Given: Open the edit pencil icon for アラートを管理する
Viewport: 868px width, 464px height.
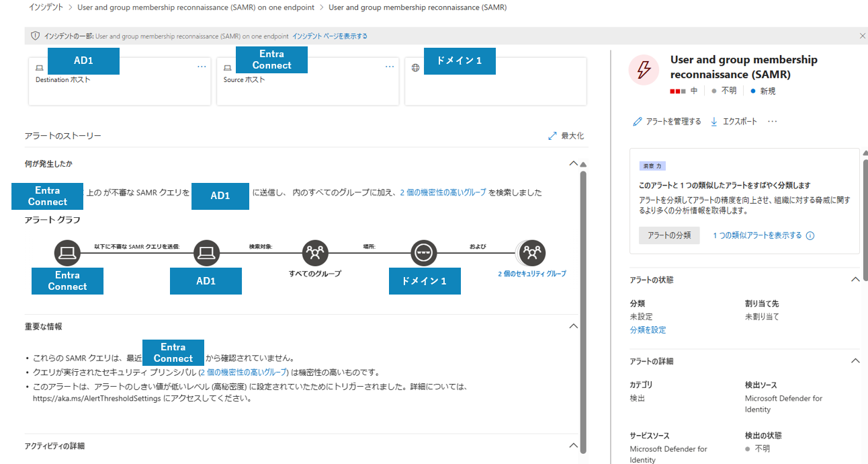Looking at the screenshot, I should [x=637, y=121].
